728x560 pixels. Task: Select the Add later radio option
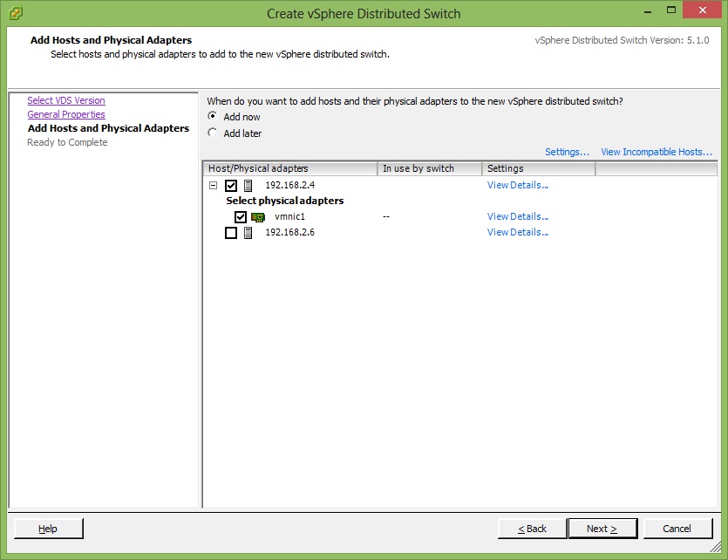[213, 133]
